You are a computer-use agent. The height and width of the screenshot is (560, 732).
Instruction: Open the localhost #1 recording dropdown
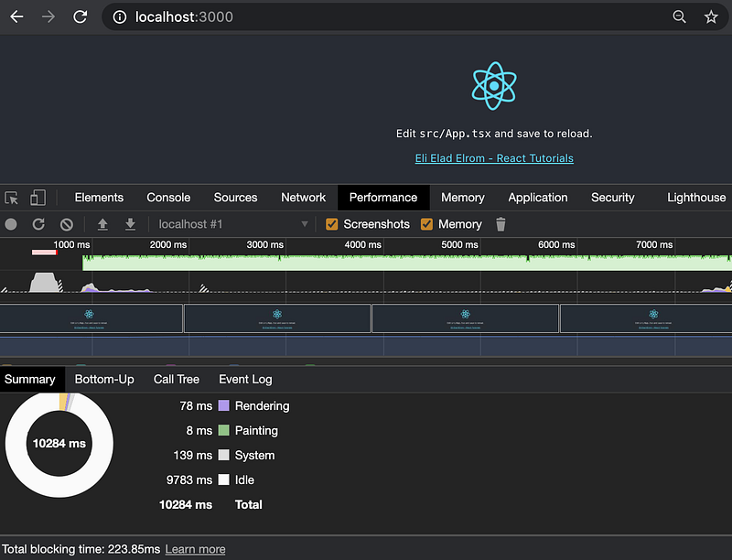(x=232, y=224)
